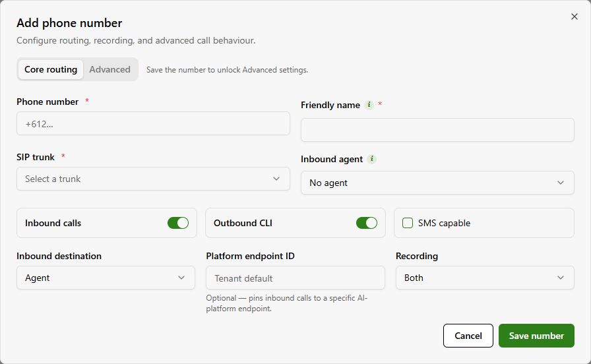Click the 'Recording' field label
The width and height of the screenshot is (591, 364).
417,257
